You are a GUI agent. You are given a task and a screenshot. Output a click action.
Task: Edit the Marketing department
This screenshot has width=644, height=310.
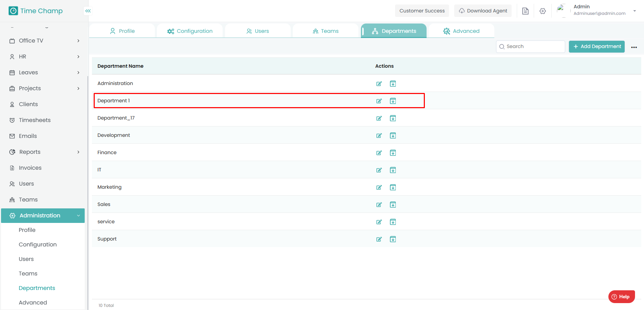(x=379, y=187)
